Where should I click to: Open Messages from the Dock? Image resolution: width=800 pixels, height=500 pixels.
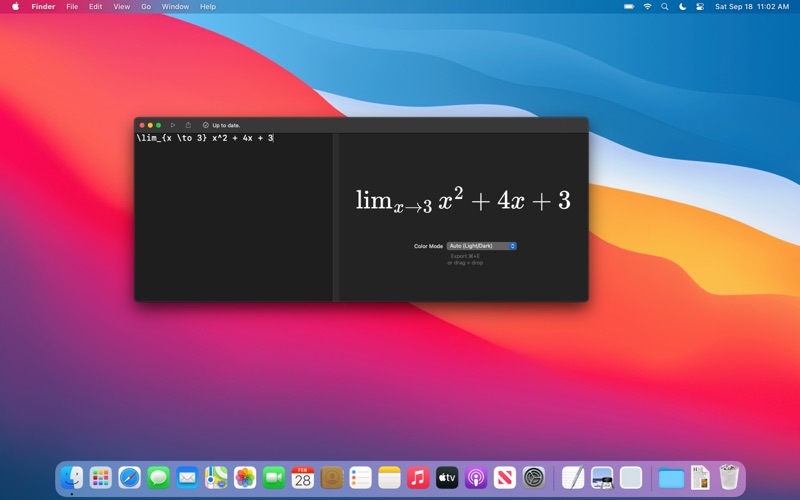click(x=159, y=478)
